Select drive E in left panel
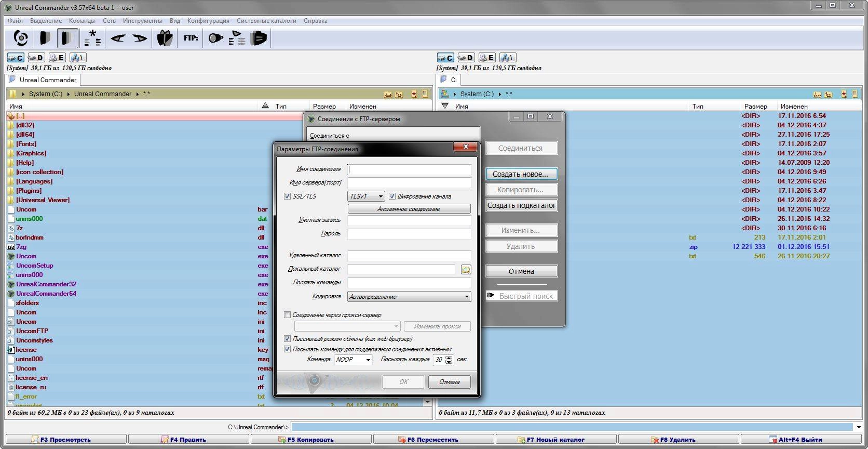The image size is (868, 449). tap(57, 58)
